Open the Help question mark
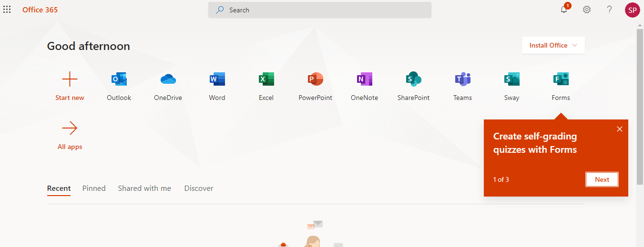 point(609,10)
